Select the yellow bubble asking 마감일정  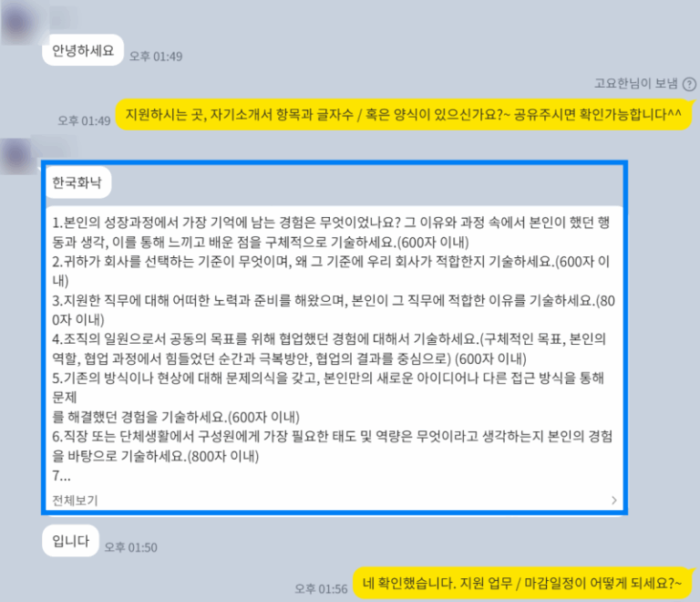(x=522, y=583)
